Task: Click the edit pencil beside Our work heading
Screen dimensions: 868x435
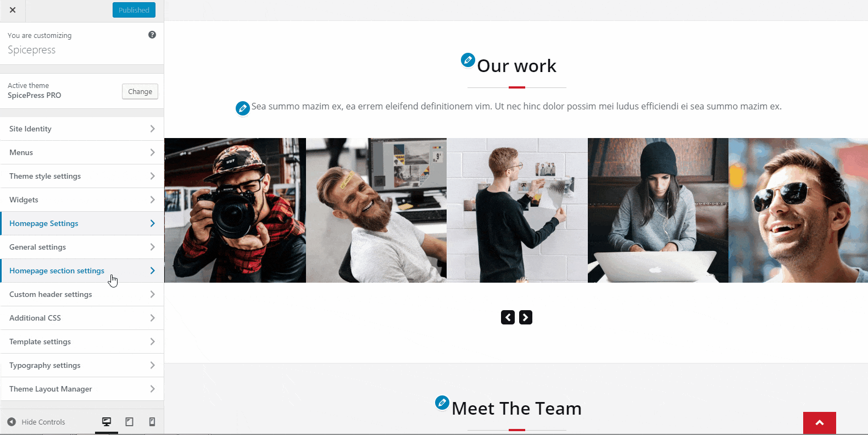Action: (x=468, y=60)
